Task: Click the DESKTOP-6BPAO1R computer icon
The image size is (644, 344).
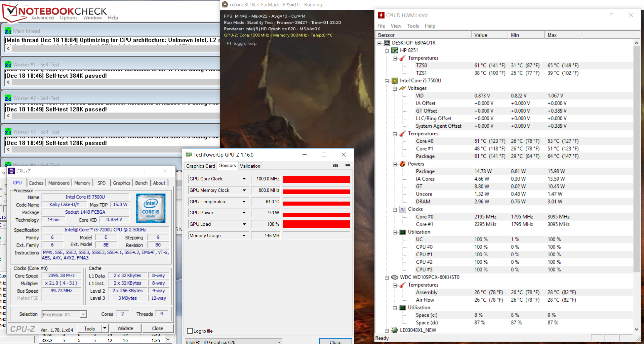Action: pos(387,43)
